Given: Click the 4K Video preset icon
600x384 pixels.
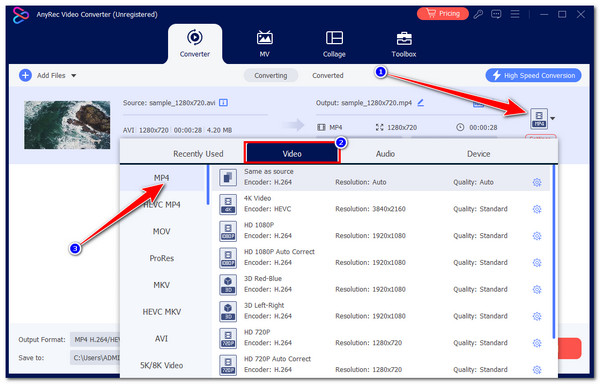Looking at the screenshot, I should point(228,204).
